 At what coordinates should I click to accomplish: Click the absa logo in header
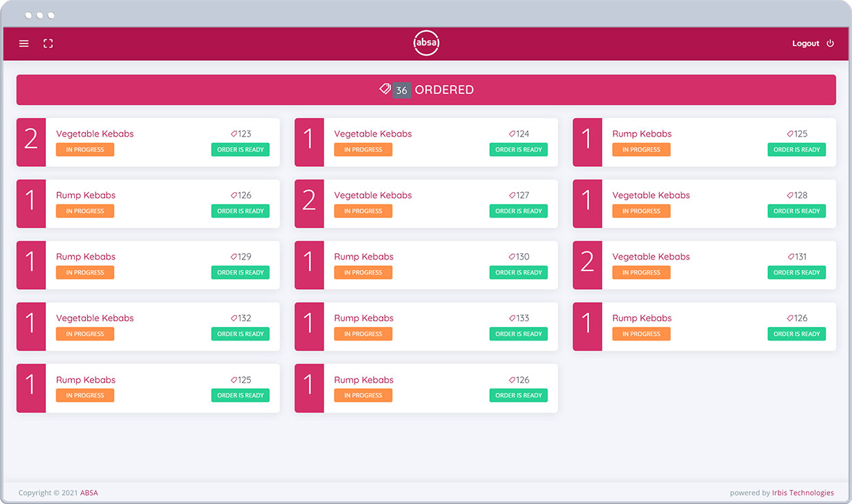coord(426,43)
